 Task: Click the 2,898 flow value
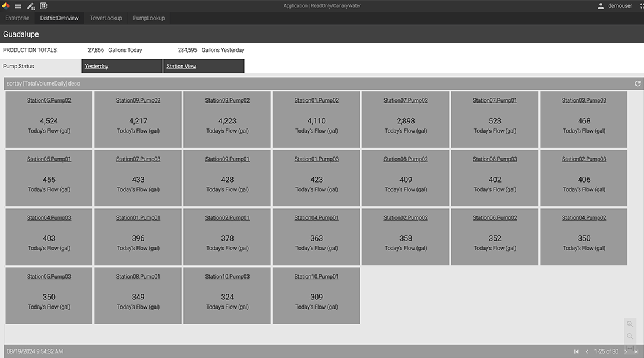point(405,121)
